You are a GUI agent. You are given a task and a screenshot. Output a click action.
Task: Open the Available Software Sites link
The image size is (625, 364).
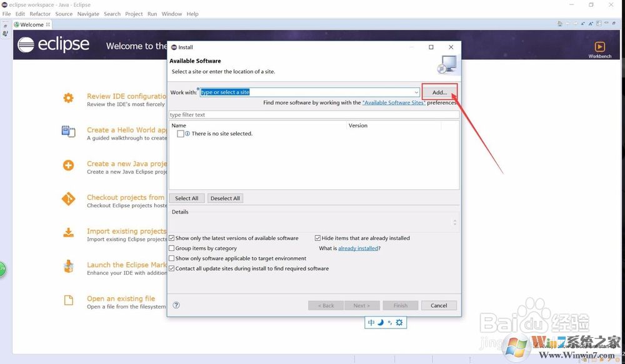(394, 103)
